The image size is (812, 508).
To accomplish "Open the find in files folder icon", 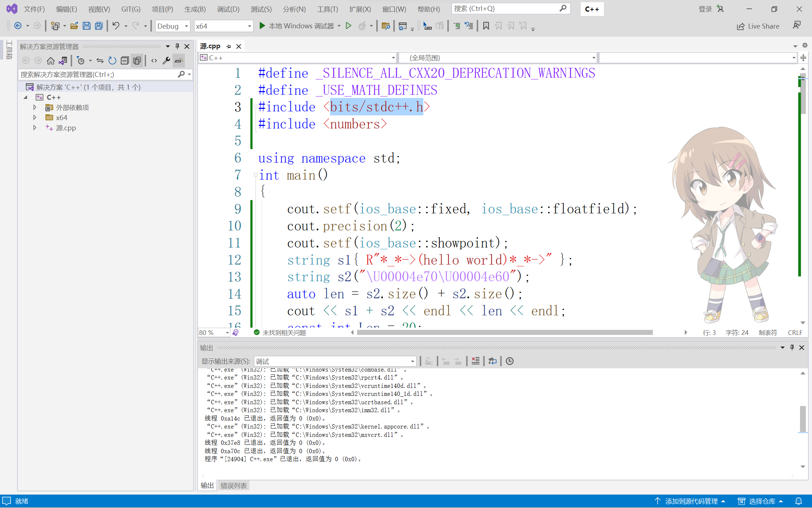I will click(386, 26).
